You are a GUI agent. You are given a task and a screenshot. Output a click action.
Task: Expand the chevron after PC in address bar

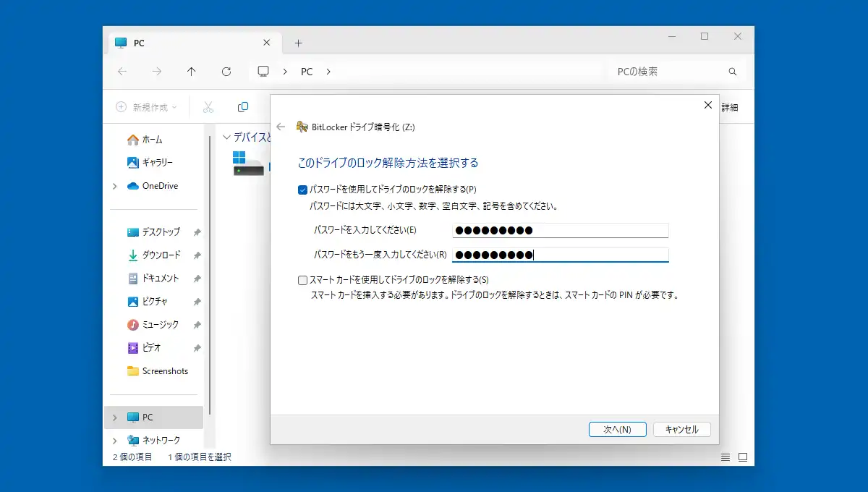[328, 72]
